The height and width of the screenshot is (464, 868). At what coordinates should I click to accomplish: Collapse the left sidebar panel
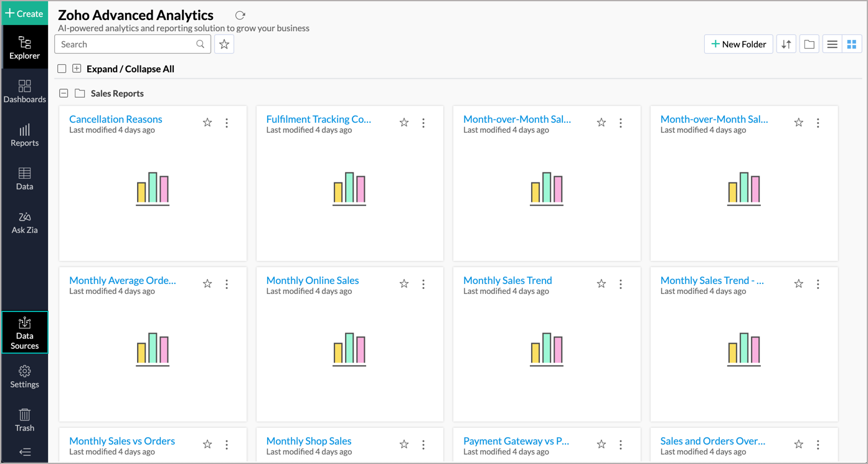[x=25, y=452]
